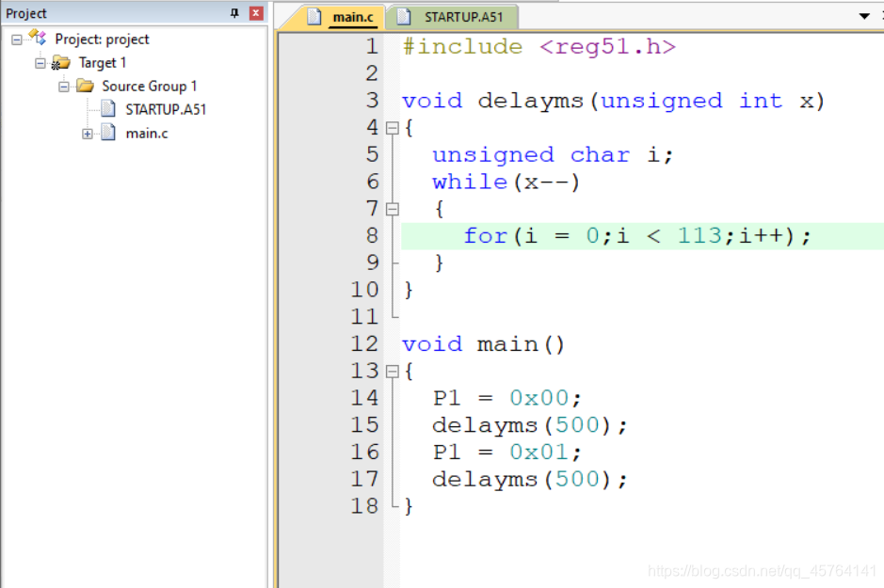This screenshot has width=884, height=588.
Task: Click the "for" keyword on line 8
Action: [x=486, y=236]
